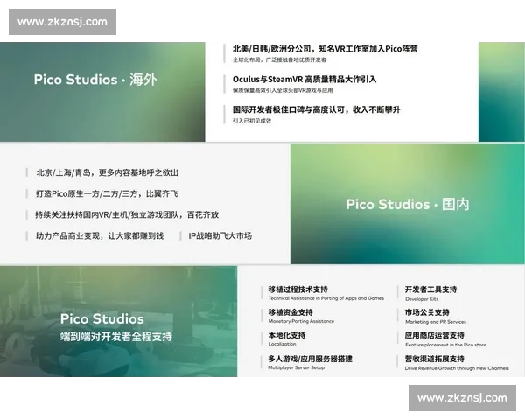
Task: Click the subtext "全球化布局,广泛接触各地优质开发者"
Action: coord(279,60)
